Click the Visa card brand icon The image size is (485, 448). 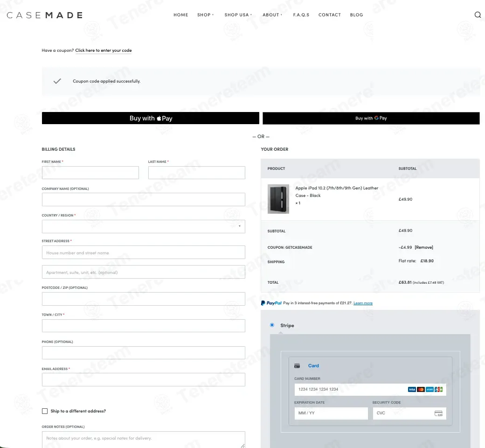(x=412, y=390)
